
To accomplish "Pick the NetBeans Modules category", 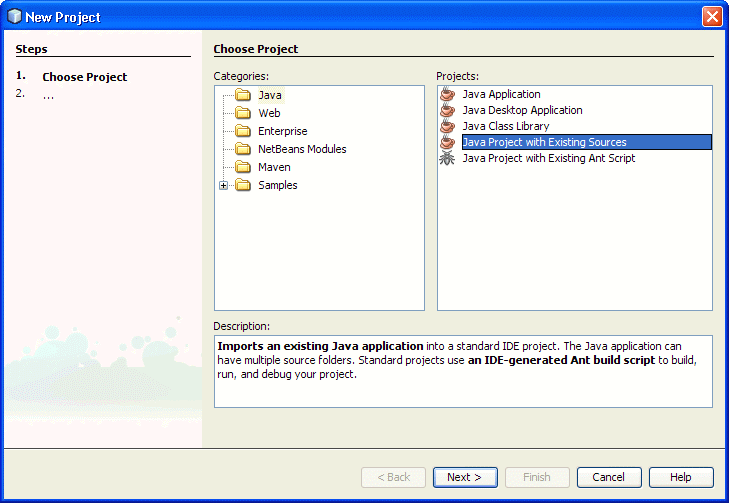I will (x=302, y=149).
